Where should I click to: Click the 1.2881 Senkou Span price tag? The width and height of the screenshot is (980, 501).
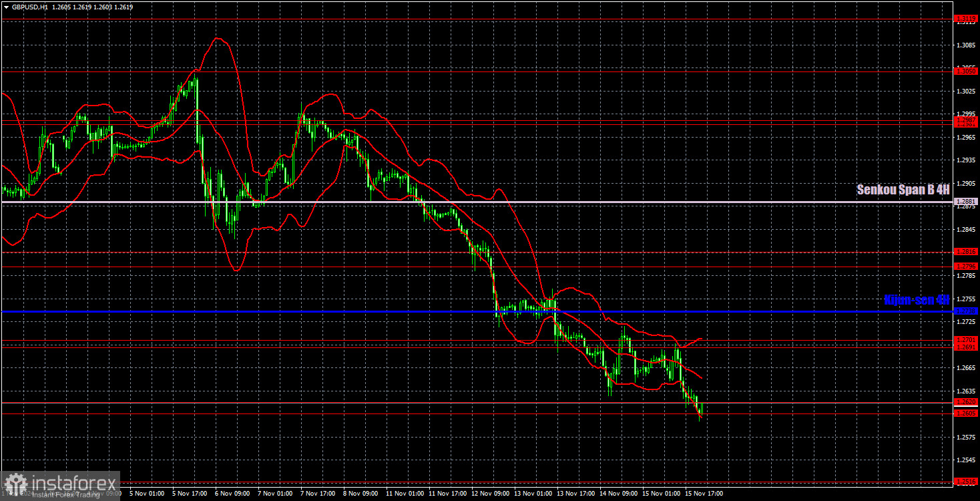coord(966,201)
